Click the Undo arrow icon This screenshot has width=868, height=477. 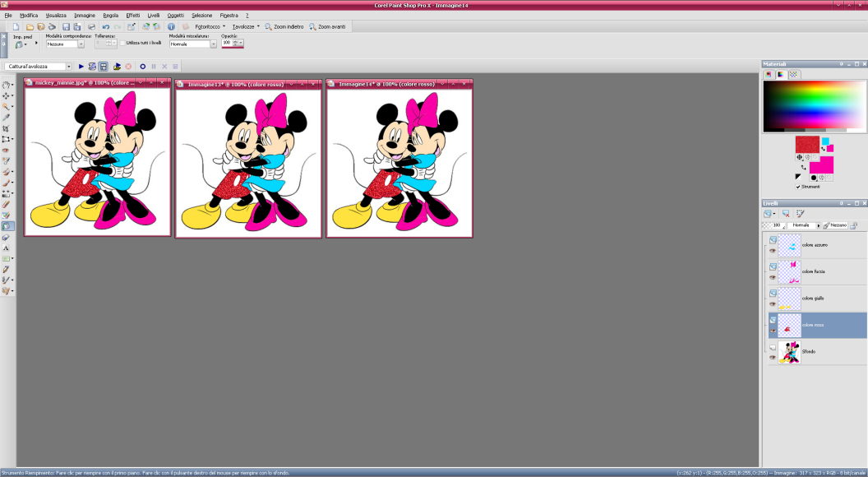(x=106, y=26)
